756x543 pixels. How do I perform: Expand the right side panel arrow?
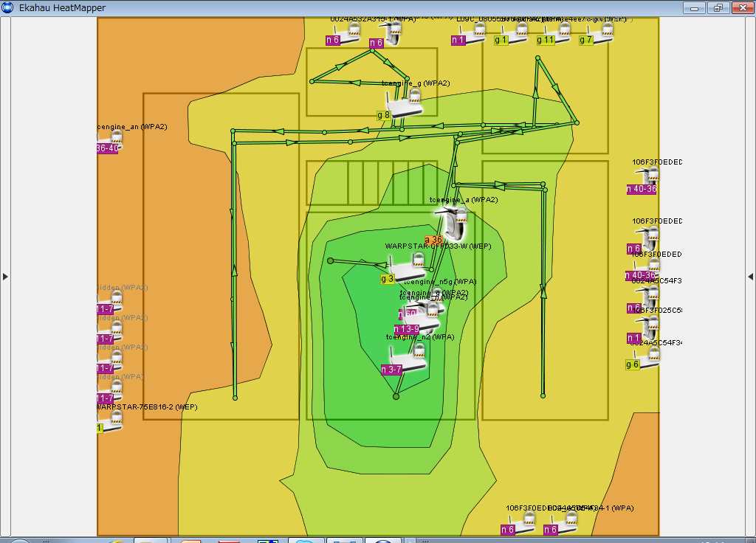[x=750, y=277]
